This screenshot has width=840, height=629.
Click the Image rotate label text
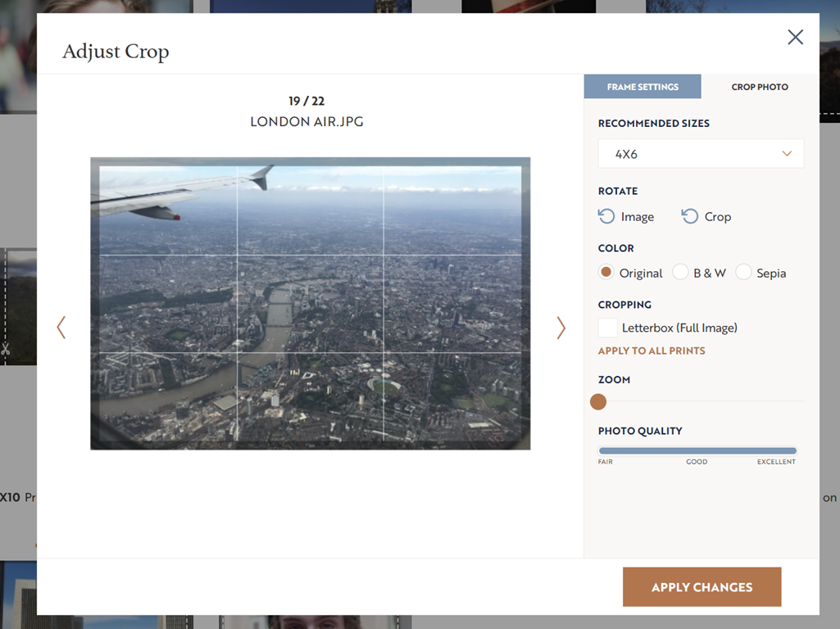[638, 217]
